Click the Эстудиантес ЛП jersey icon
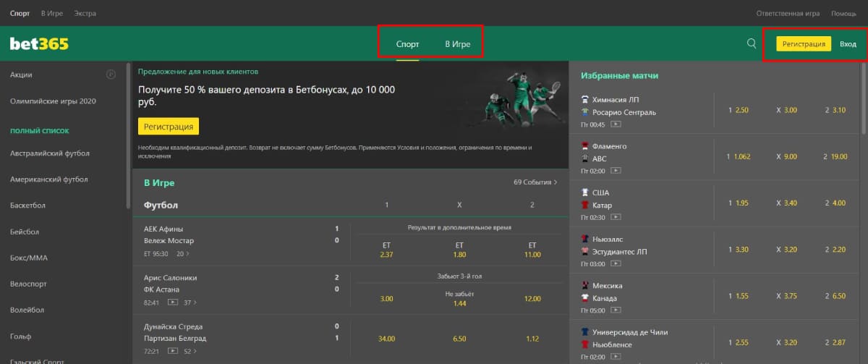The width and height of the screenshot is (868, 364). (x=585, y=252)
